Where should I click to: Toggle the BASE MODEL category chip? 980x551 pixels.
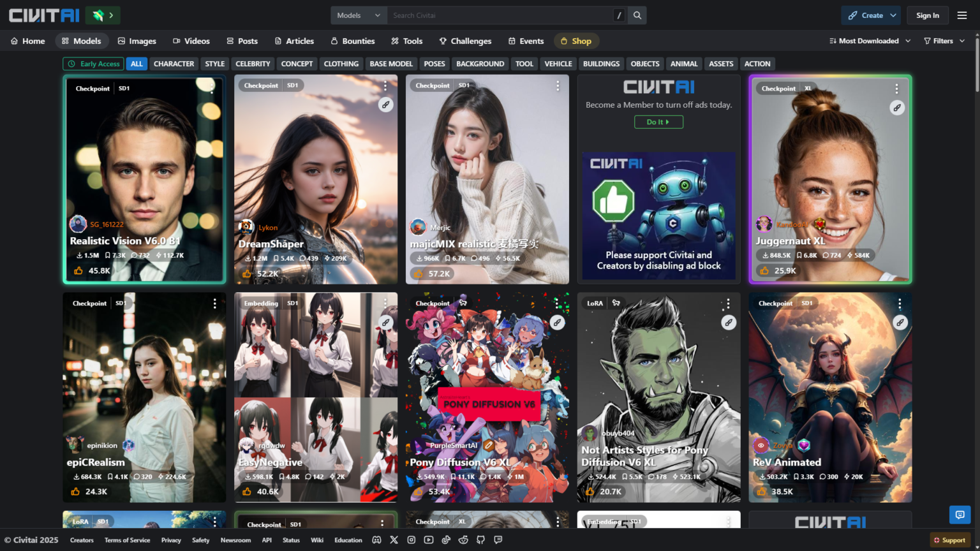(x=391, y=64)
